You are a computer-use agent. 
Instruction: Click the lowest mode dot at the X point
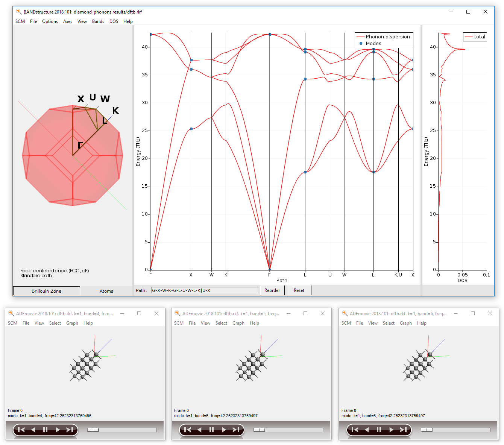pyautogui.click(x=191, y=129)
